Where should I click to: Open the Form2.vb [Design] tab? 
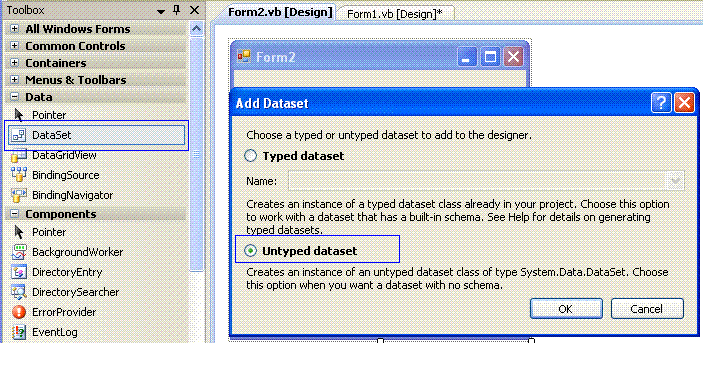coord(280,12)
